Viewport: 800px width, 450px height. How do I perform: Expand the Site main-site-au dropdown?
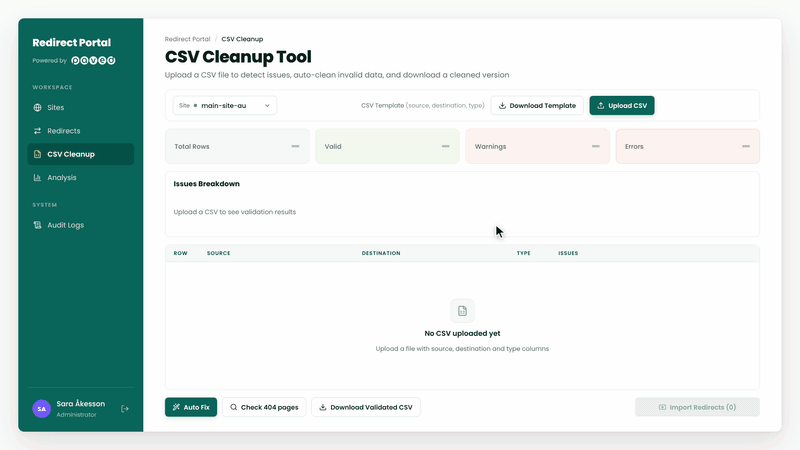[225, 106]
